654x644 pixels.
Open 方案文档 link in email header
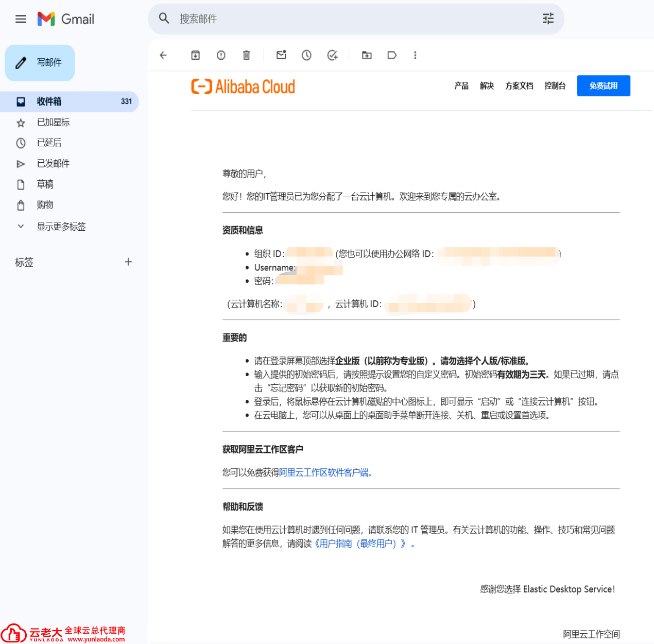tap(519, 86)
